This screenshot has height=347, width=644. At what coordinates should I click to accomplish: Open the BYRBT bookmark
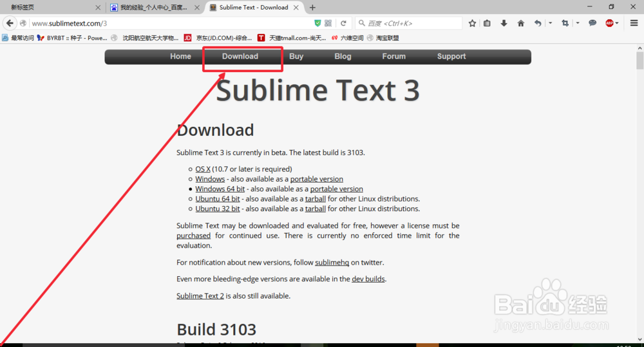(72, 38)
